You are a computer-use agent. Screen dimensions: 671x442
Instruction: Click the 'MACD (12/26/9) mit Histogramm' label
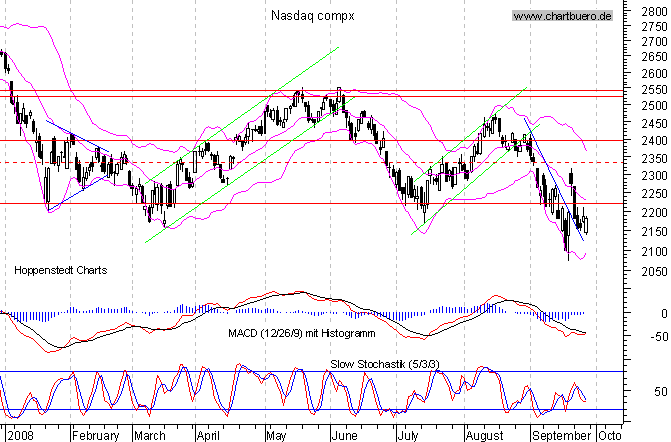coord(302,333)
